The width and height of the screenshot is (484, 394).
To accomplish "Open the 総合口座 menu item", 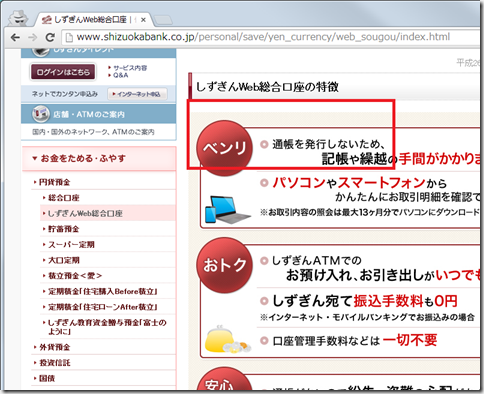I will click(x=64, y=198).
